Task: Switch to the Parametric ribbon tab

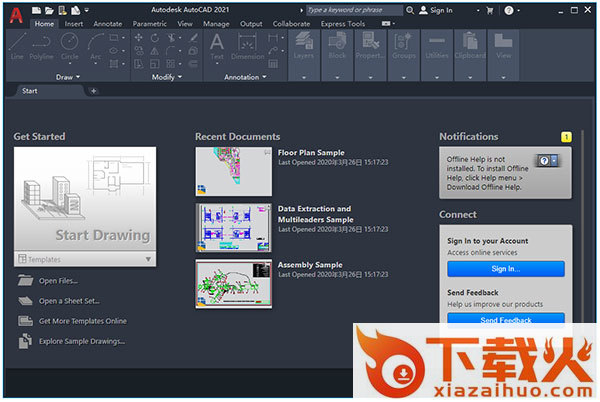Action: click(150, 24)
